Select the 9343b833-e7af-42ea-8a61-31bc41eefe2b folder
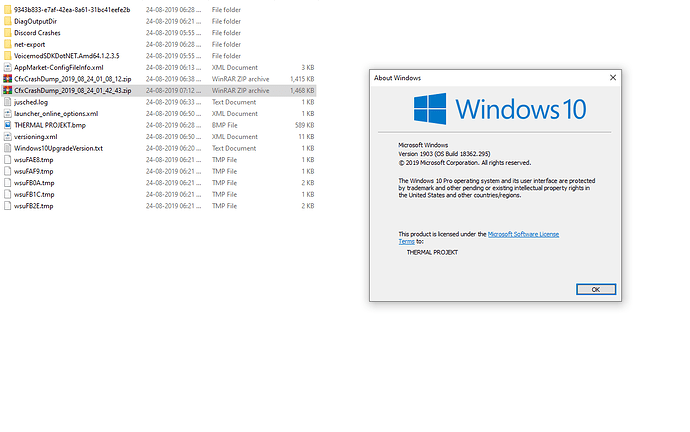 point(72,10)
